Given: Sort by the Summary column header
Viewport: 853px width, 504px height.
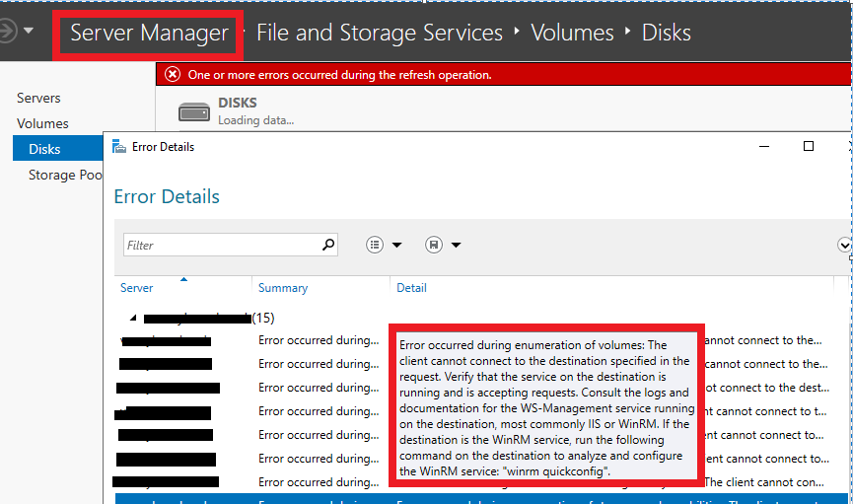Looking at the screenshot, I should pos(283,287).
